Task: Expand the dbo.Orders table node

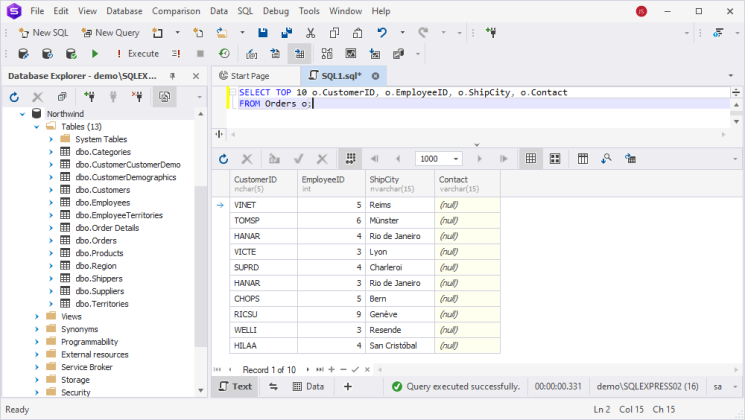Action: tap(51, 240)
